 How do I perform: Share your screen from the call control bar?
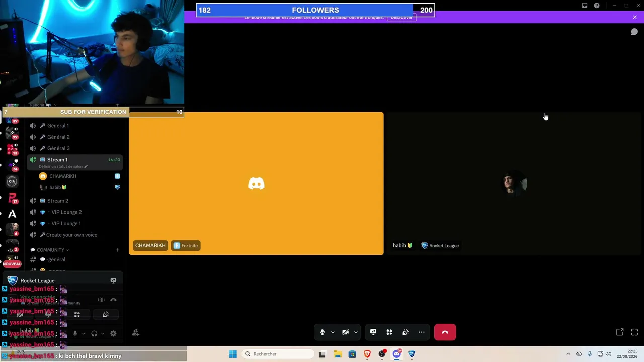tap(373, 332)
